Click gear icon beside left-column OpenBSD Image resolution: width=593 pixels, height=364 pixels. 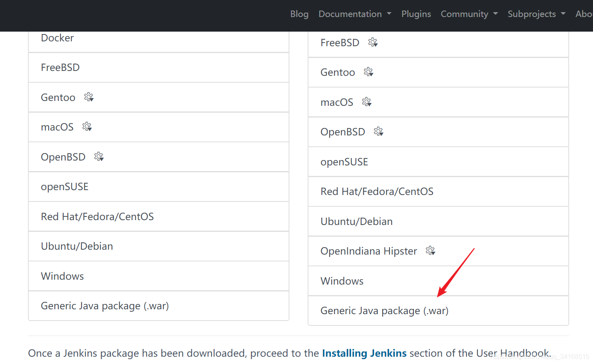pyautogui.click(x=99, y=157)
